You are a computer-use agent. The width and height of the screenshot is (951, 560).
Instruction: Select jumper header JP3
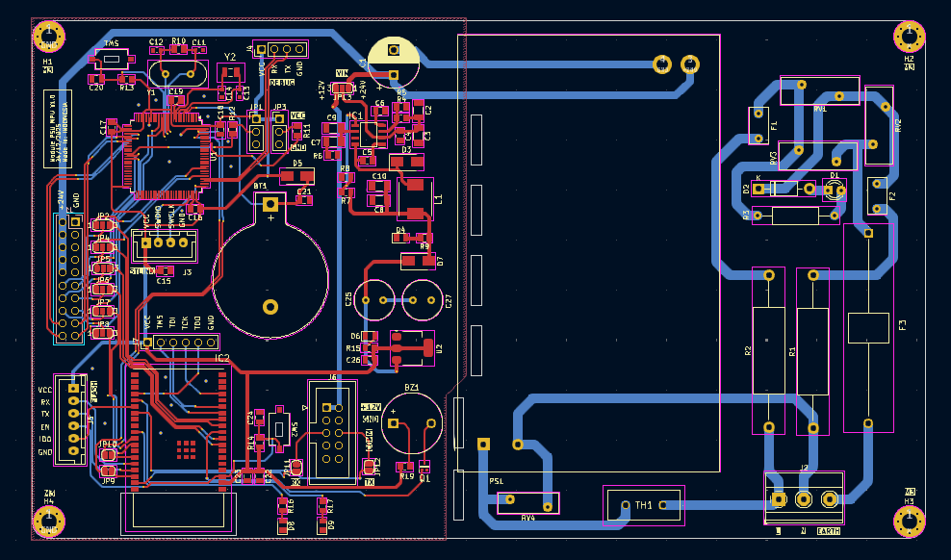tap(279, 131)
